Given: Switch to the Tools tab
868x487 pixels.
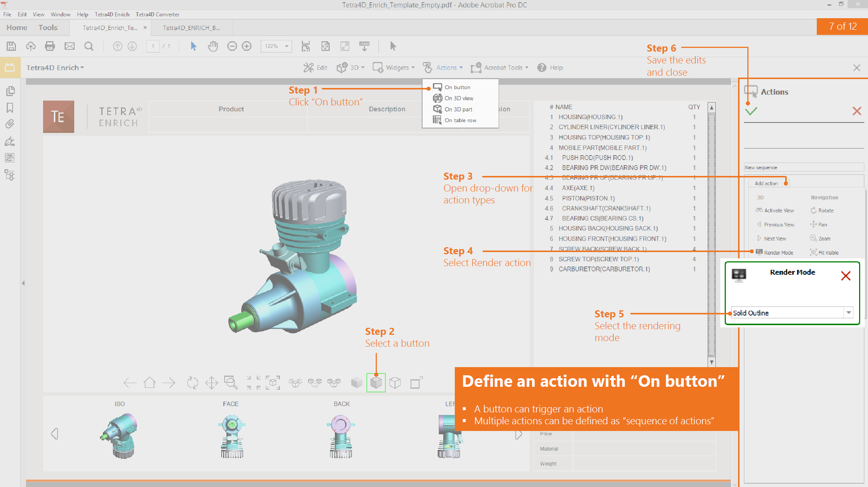Looking at the screenshot, I should coord(48,27).
